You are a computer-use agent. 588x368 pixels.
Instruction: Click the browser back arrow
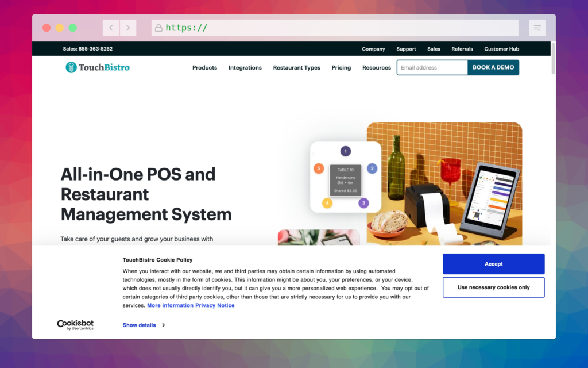click(x=111, y=27)
